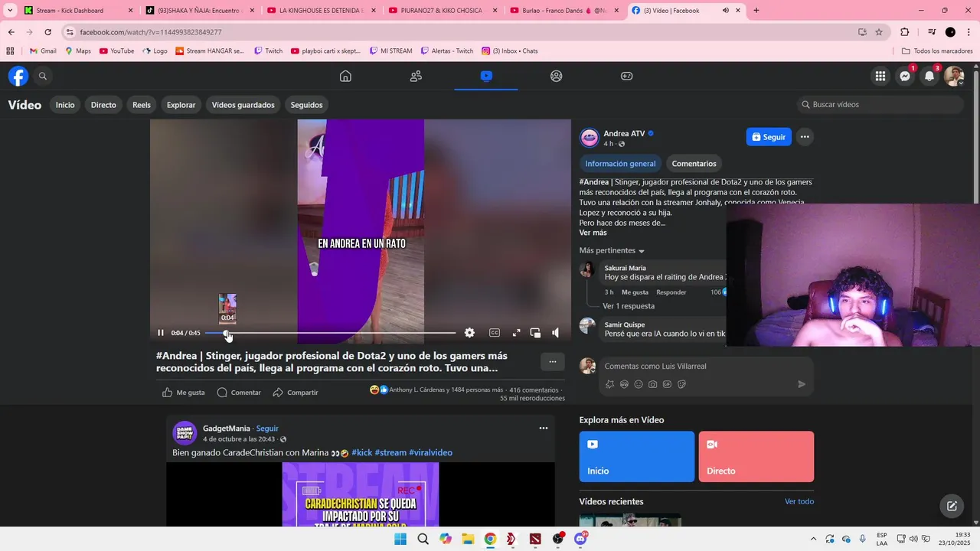Focus the Buscar vídeos search field
The width and height of the screenshot is (980, 551).
coord(879,105)
